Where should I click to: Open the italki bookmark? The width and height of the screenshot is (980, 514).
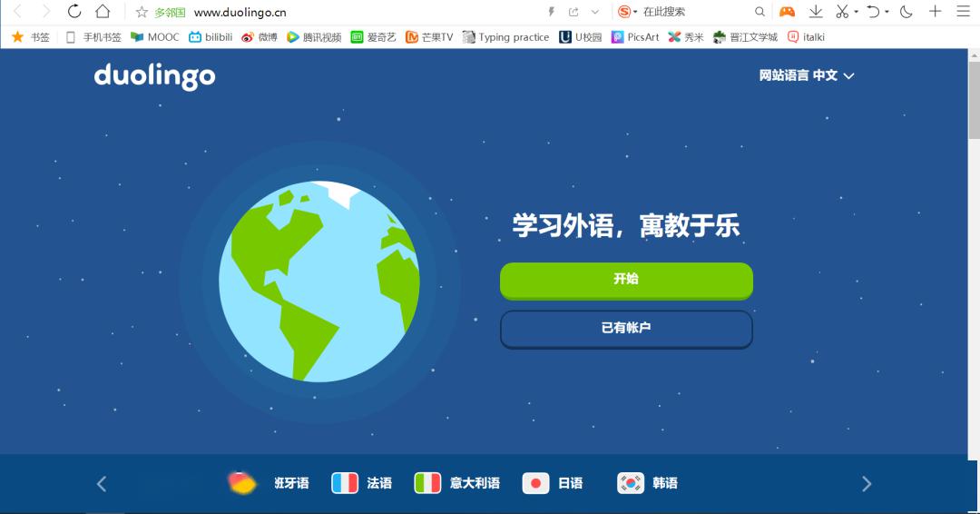pos(806,37)
